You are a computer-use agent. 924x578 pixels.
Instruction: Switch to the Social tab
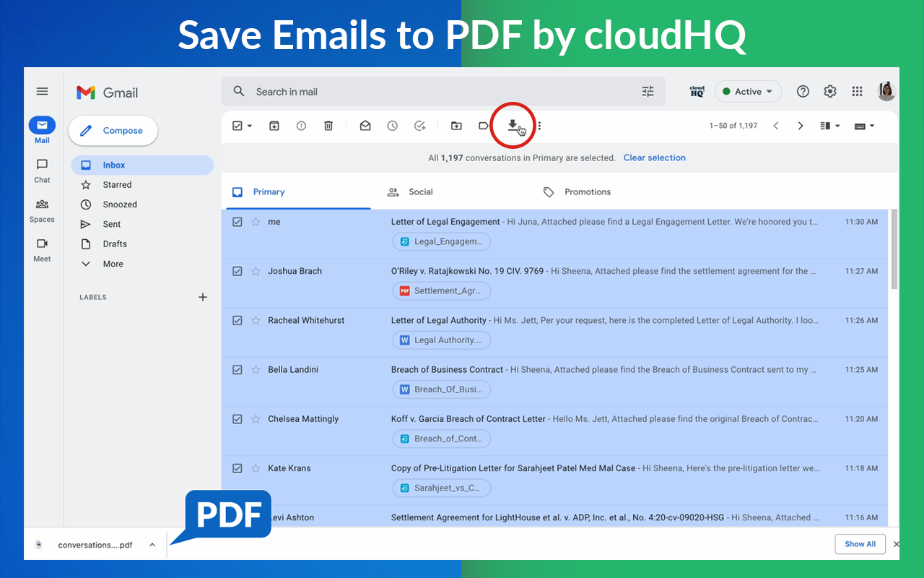click(x=421, y=191)
